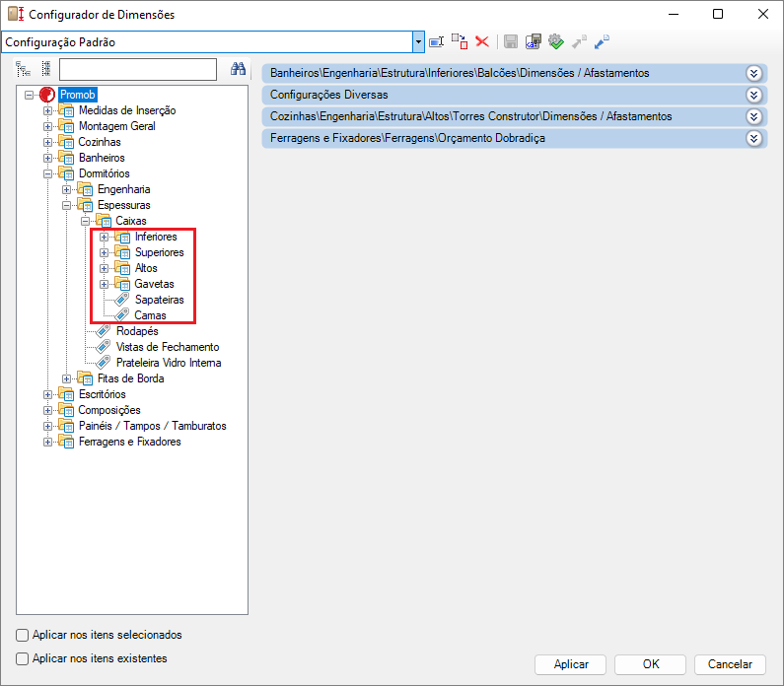The image size is (784, 686).
Task: Click the Caixas folder icon
Action: [104, 221]
